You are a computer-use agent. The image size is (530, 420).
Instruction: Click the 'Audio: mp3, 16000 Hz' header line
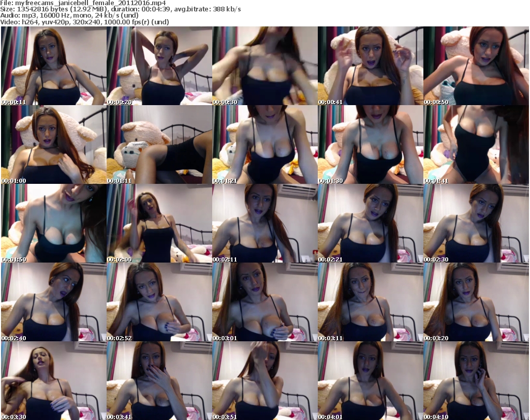69,16
